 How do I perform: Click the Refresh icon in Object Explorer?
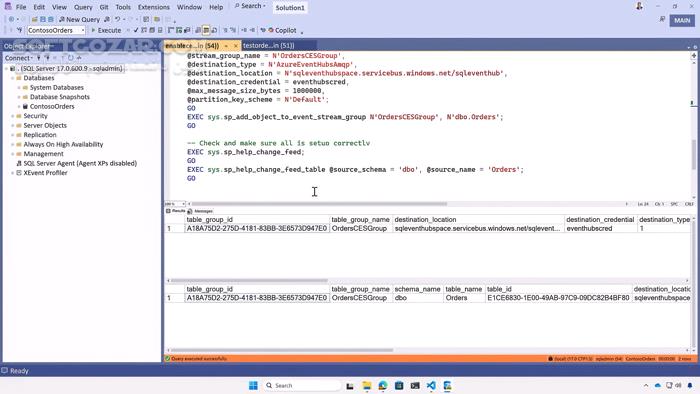(71, 58)
